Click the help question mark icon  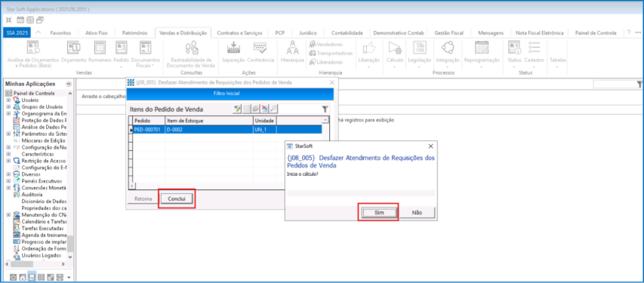click(x=628, y=32)
